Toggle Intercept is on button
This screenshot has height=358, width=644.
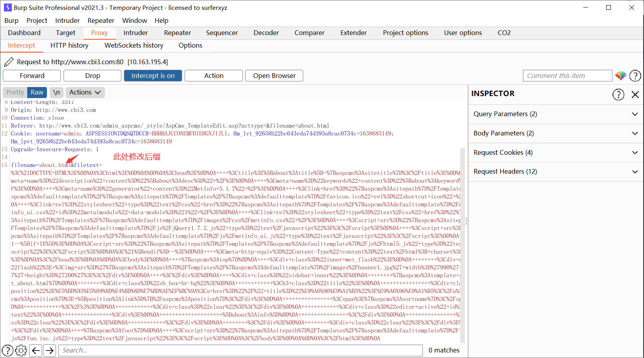(153, 76)
